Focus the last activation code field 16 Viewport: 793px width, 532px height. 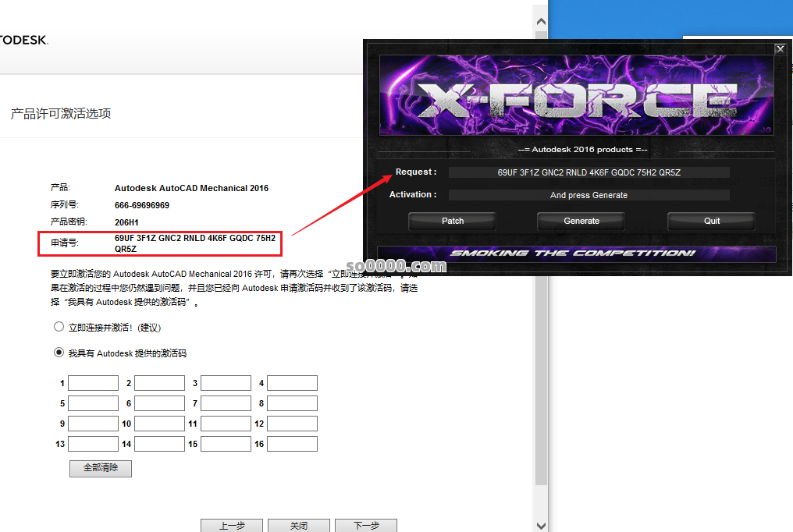[x=292, y=444]
